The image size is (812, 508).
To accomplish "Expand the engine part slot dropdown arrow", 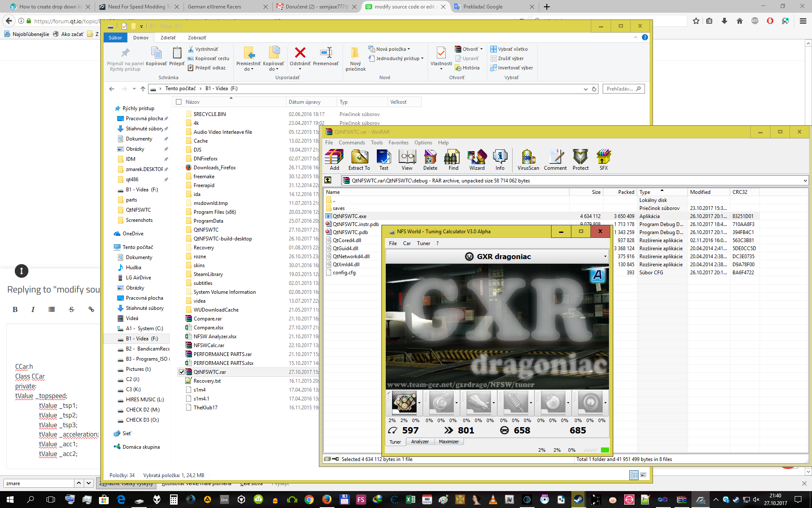I will point(419,403).
